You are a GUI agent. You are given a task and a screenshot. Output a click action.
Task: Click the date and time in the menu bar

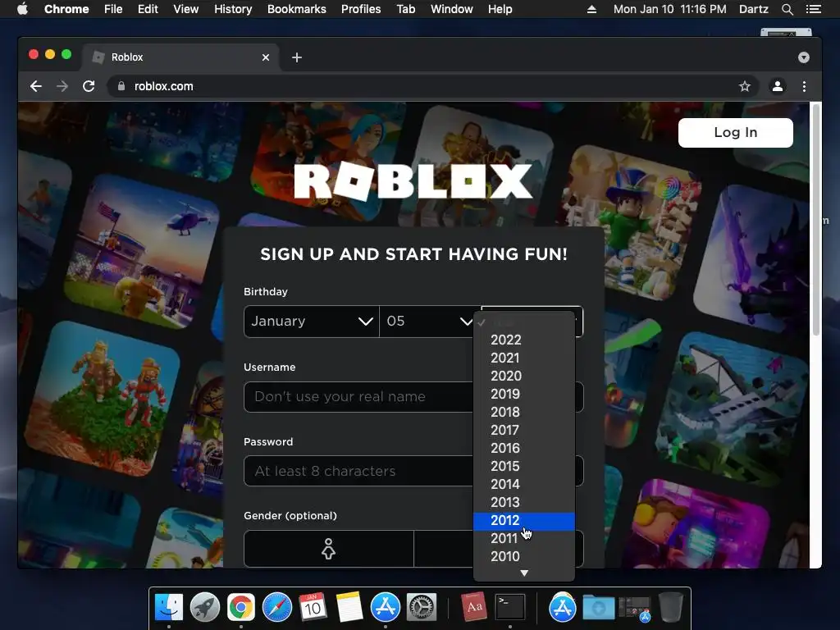pyautogui.click(x=669, y=9)
